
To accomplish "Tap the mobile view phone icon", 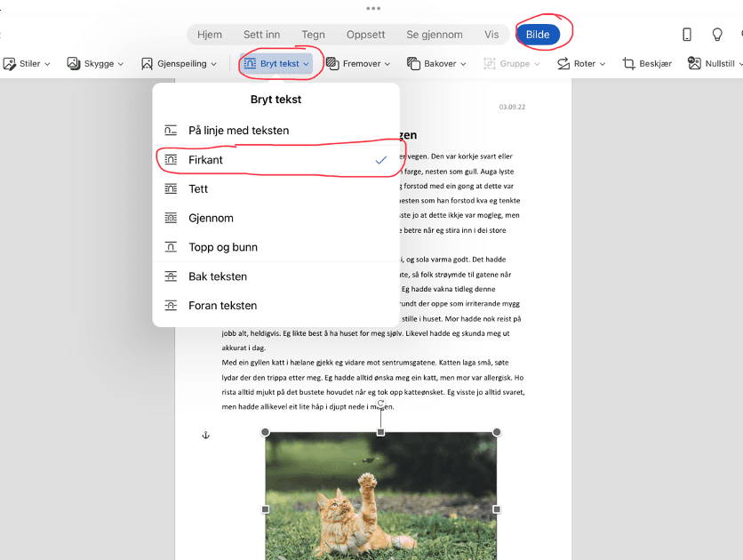I will tap(687, 34).
